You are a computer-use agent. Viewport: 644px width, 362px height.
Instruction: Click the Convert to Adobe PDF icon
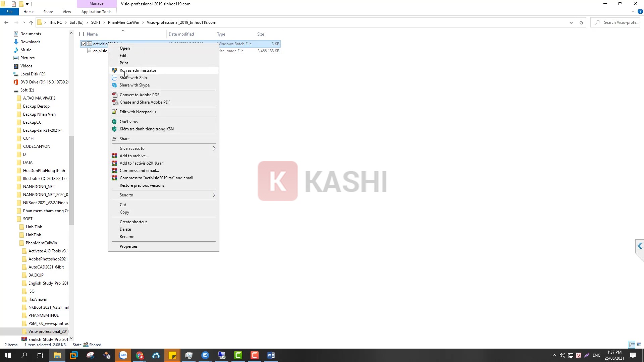coord(115,95)
